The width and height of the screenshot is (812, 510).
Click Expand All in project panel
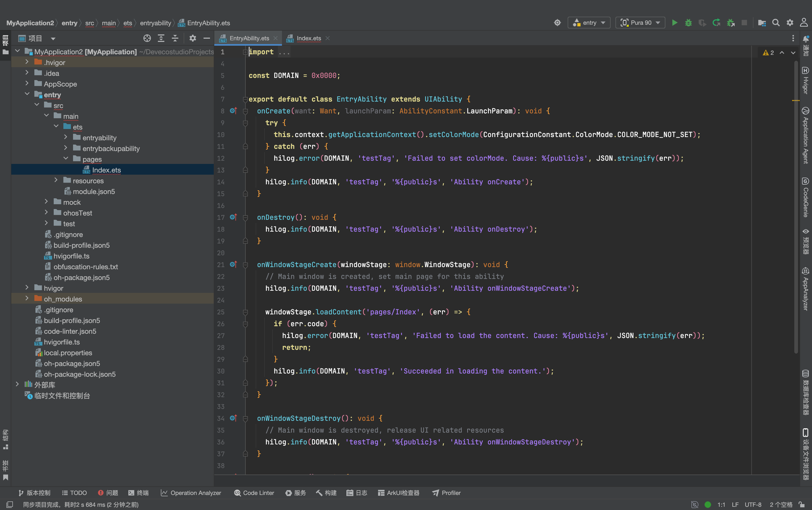coord(161,38)
